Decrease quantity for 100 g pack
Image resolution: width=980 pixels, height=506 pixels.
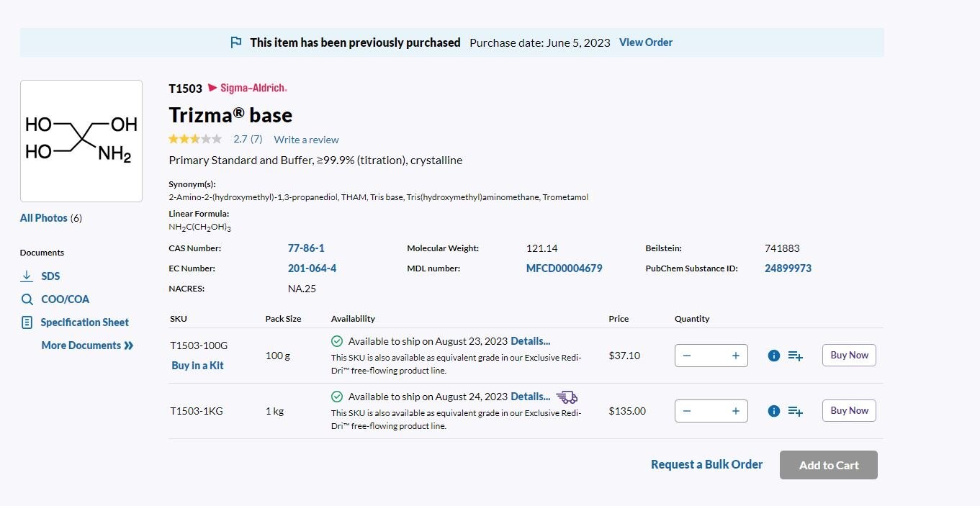pyautogui.click(x=687, y=356)
